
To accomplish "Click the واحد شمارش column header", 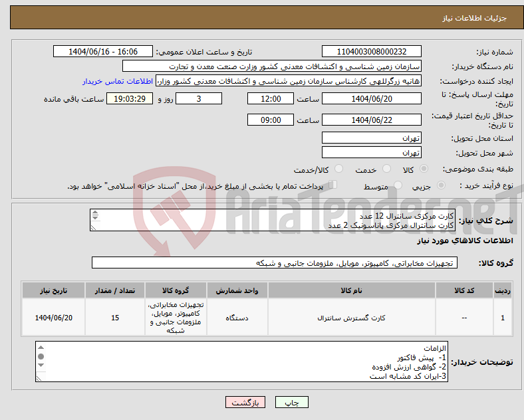I will [x=237, y=290].
